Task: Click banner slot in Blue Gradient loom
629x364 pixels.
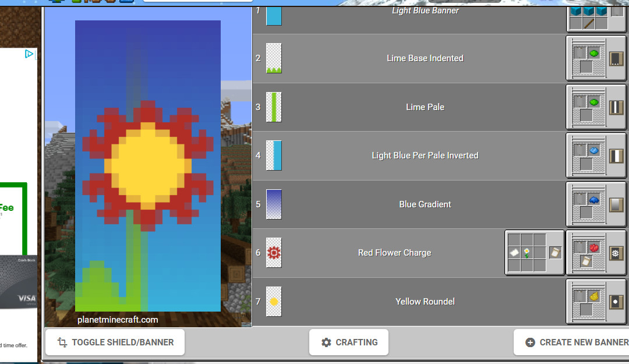Action: click(x=580, y=199)
